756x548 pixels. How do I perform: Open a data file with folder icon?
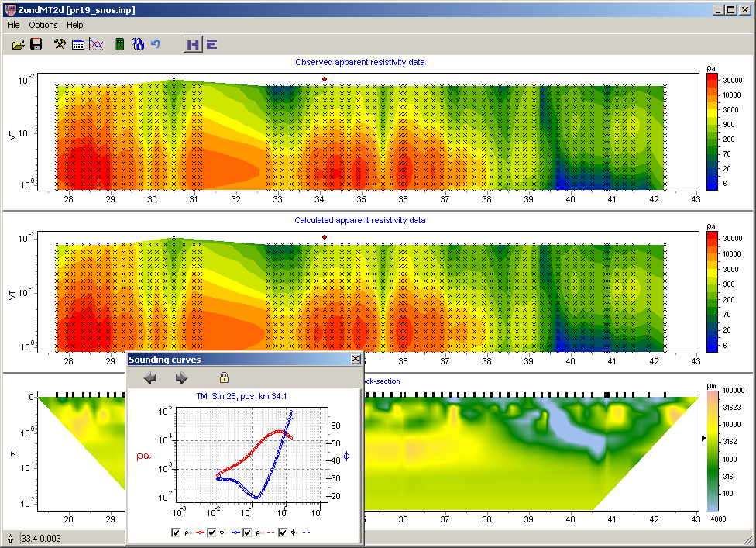coord(19,45)
